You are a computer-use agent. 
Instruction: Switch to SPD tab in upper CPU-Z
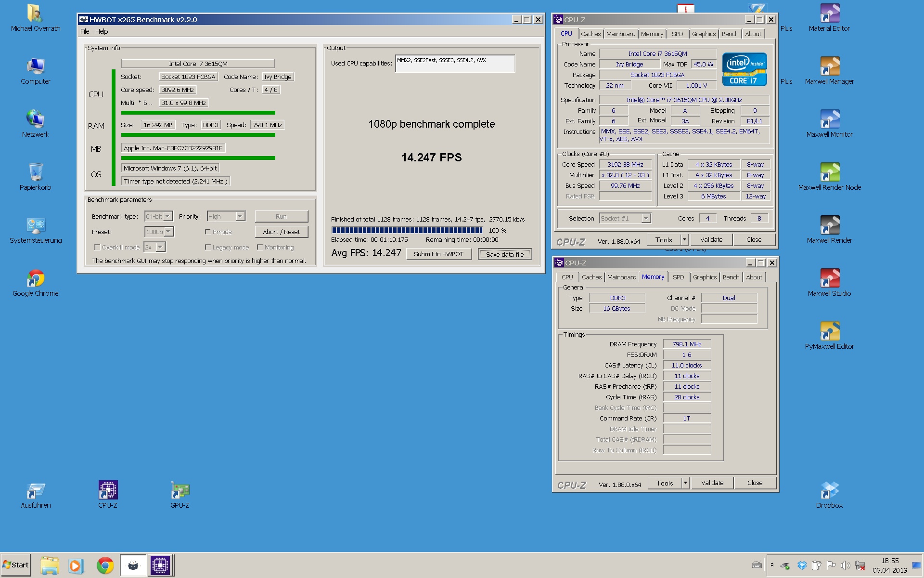pos(678,34)
